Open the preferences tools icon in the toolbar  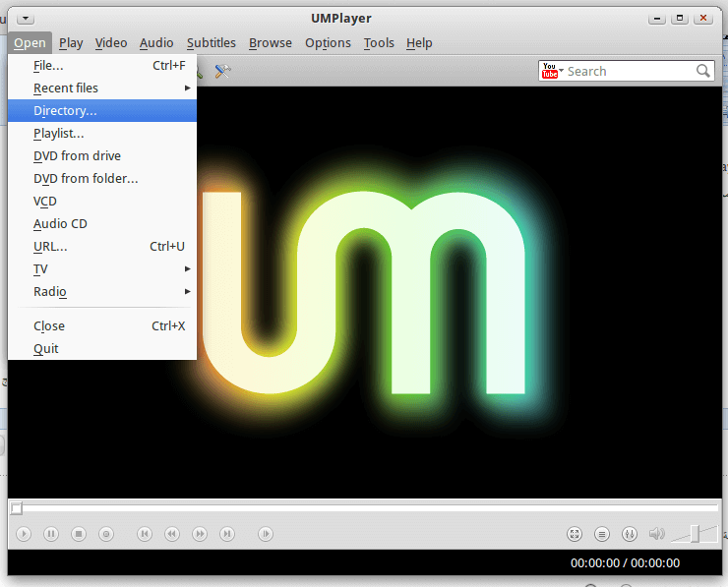click(222, 71)
